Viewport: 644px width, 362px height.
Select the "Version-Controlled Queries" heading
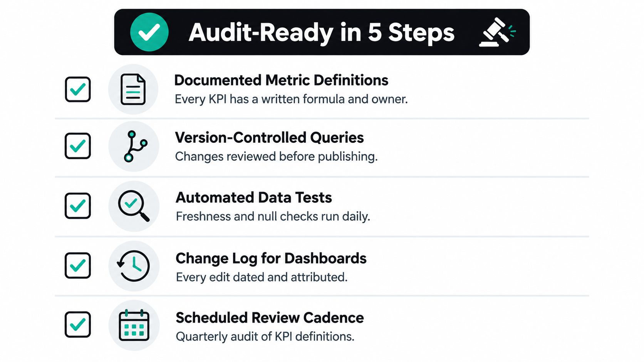pos(269,137)
